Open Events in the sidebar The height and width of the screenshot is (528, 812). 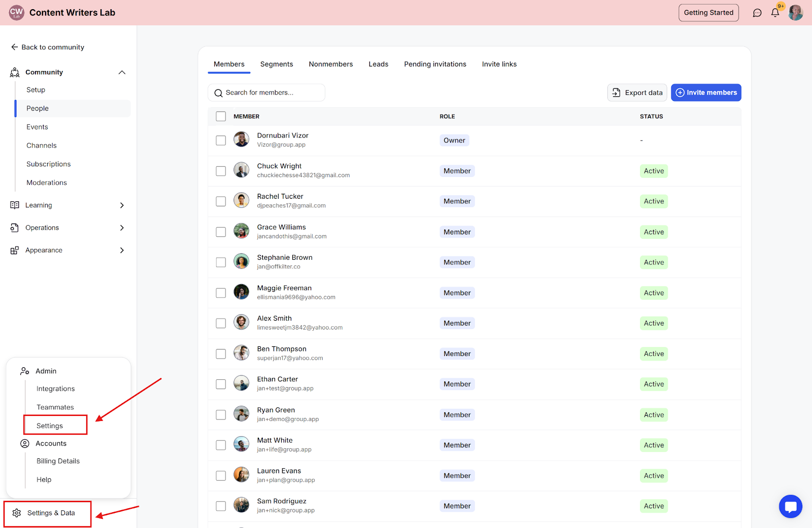pyautogui.click(x=38, y=127)
